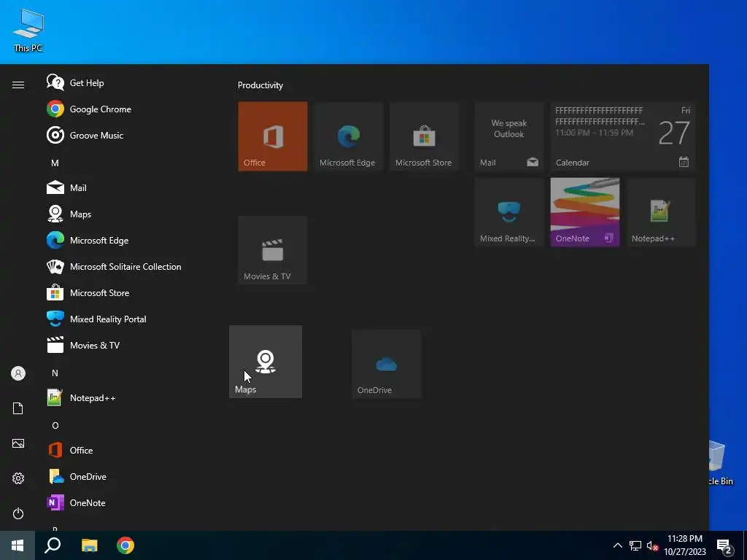Open Documents from Start sidebar
This screenshot has height=560, width=747.
point(18,408)
